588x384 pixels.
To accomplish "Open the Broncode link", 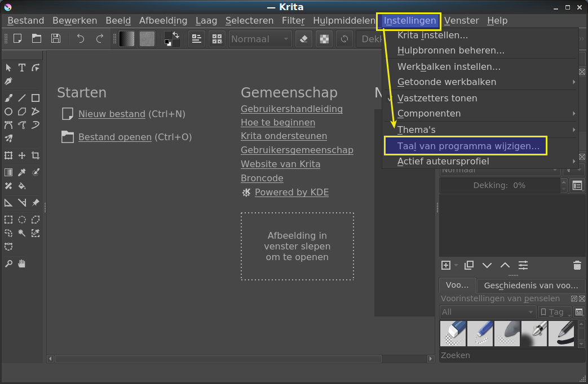I will (x=262, y=178).
